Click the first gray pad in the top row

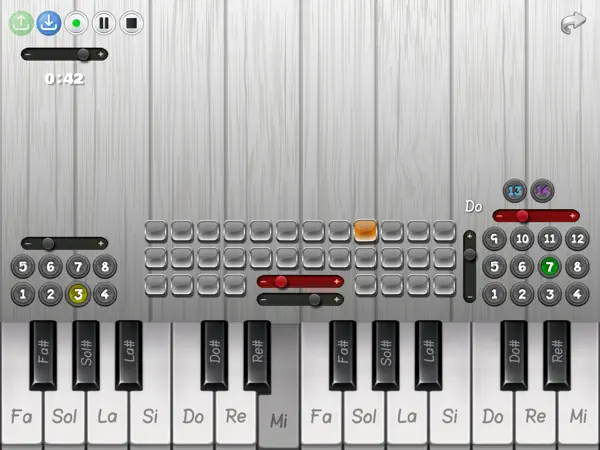(156, 231)
